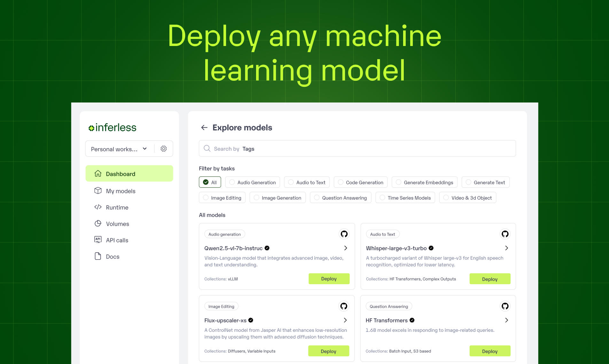Expand the Whisper-large-v3-turbo card chevron
Viewport: 609px width, 364px height.
click(x=507, y=248)
